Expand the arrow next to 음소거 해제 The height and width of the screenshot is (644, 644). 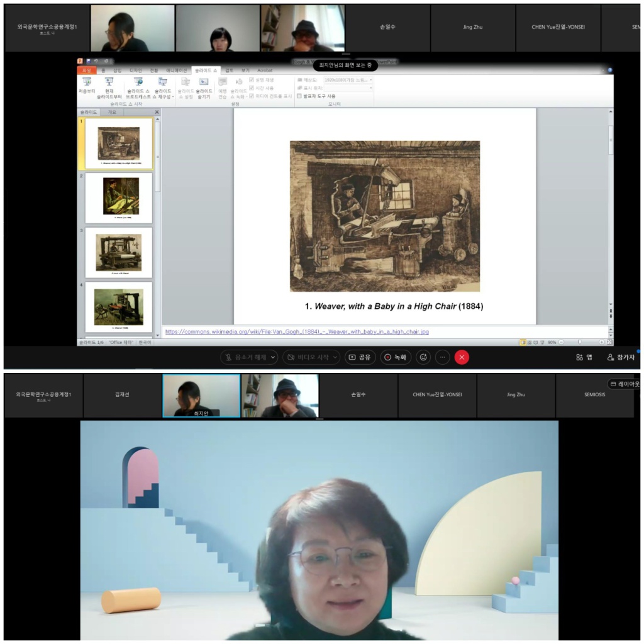(272, 357)
